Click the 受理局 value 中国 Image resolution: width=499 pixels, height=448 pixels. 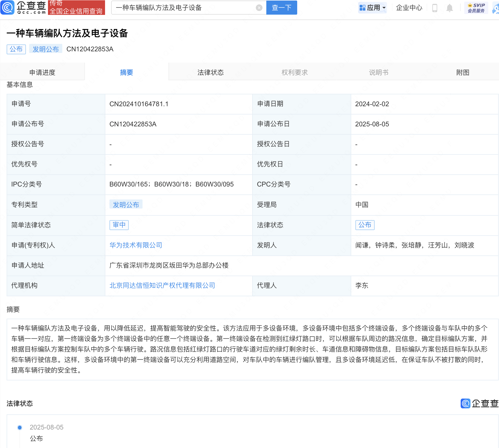362,204
